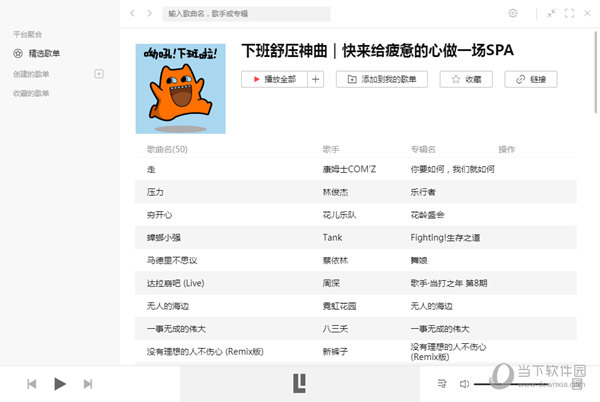Switch to mini mode icon
600x402 pixels.
(x=551, y=13)
